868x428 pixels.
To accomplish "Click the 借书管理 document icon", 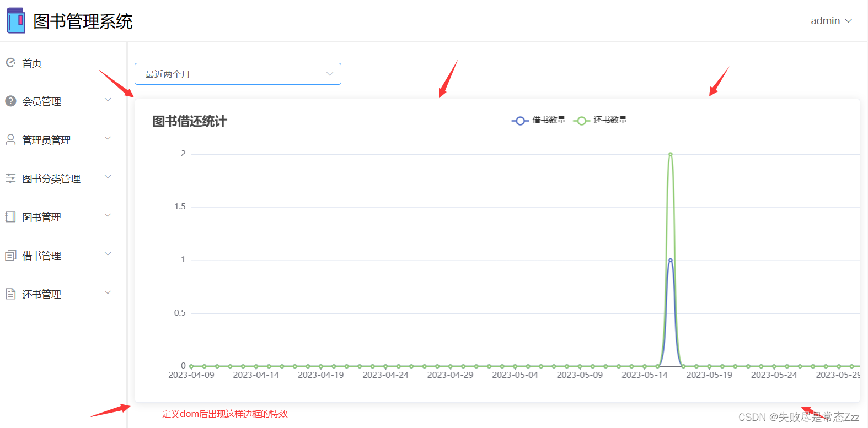I will (x=10, y=256).
